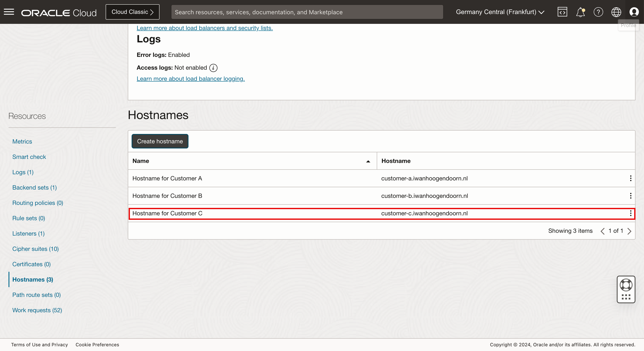Click the help question mark icon
The height and width of the screenshot is (351, 644).
point(598,12)
